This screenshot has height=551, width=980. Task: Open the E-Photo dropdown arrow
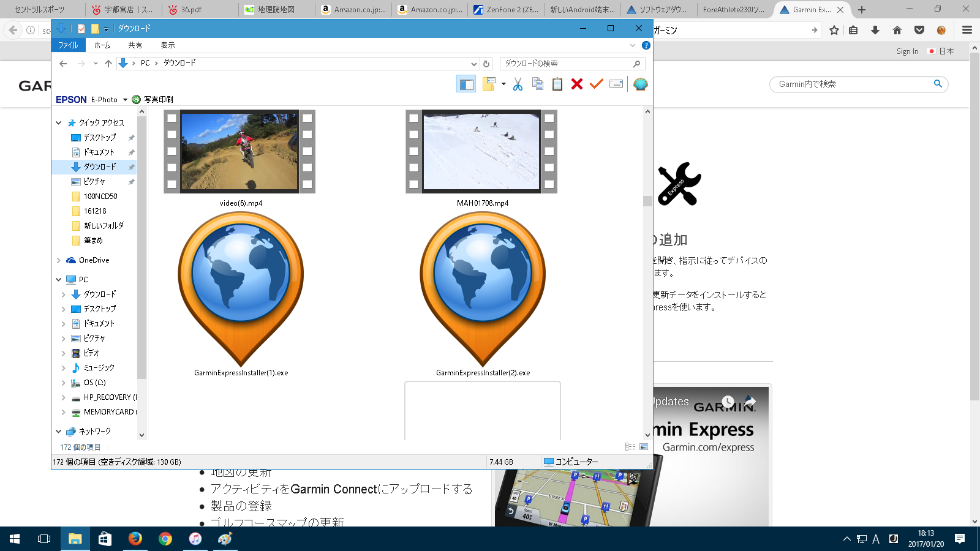[x=125, y=100]
